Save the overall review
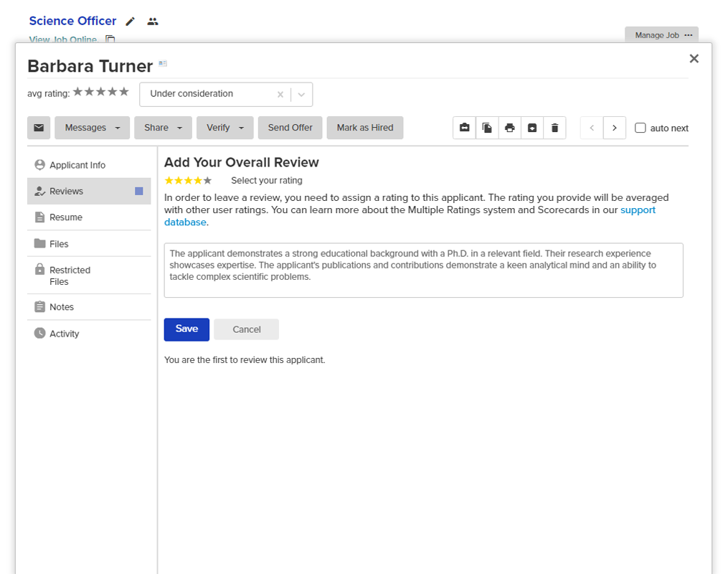Image resolution: width=728 pixels, height=574 pixels. click(186, 329)
